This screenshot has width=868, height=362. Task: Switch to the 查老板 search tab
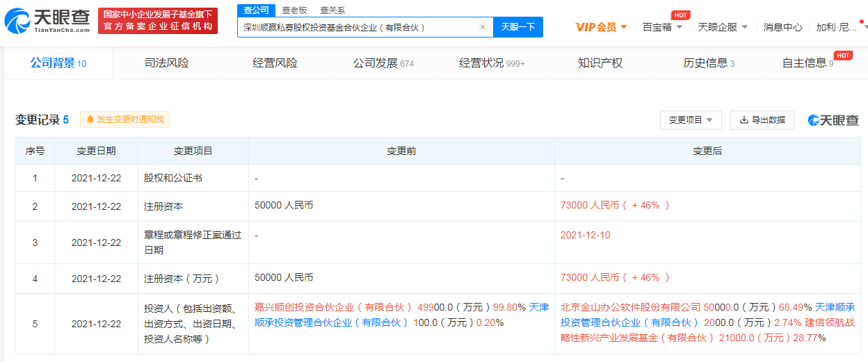294,10
